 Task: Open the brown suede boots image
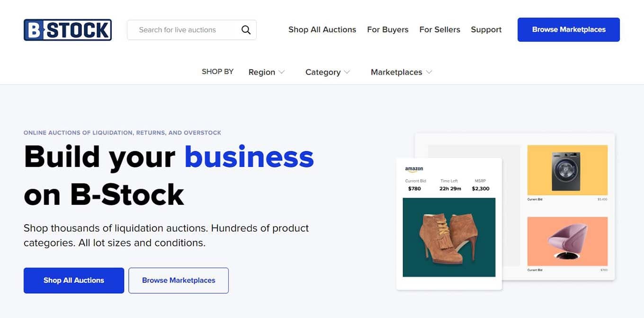click(449, 237)
